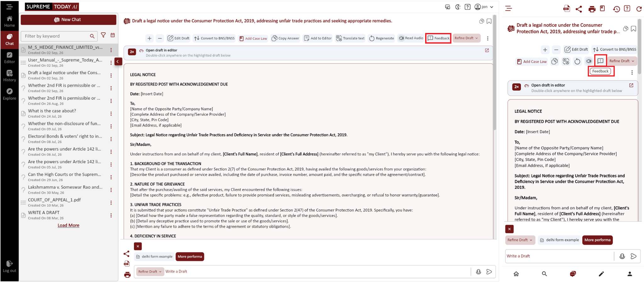Log out from the left sidebar
This screenshot has height=282, width=644.
point(9,266)
